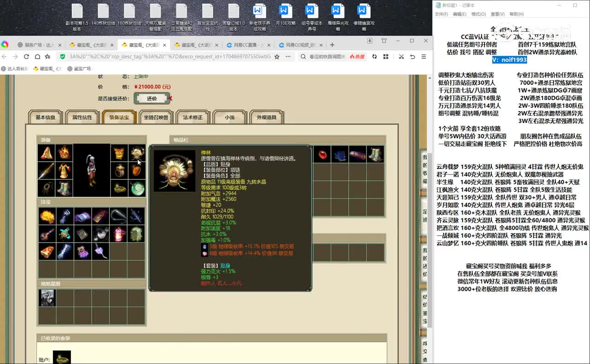Open Notepad 查看(V) menu

click(497, 14)
